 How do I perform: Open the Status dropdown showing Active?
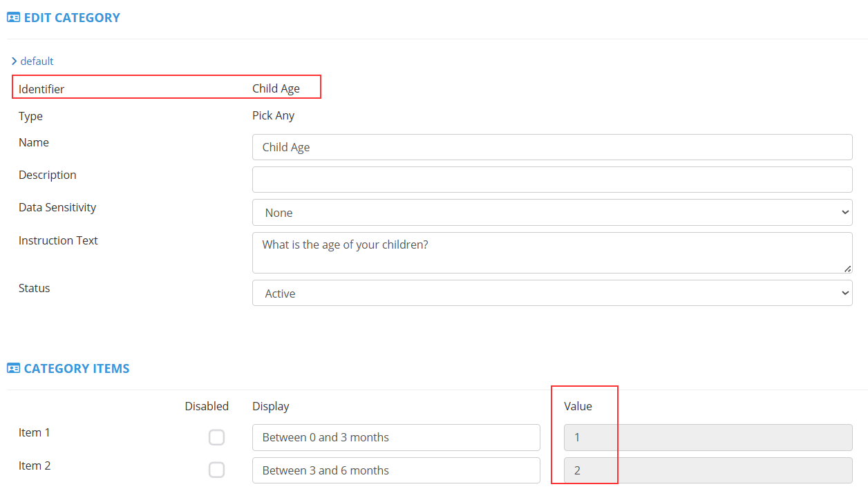coord(551,294)
